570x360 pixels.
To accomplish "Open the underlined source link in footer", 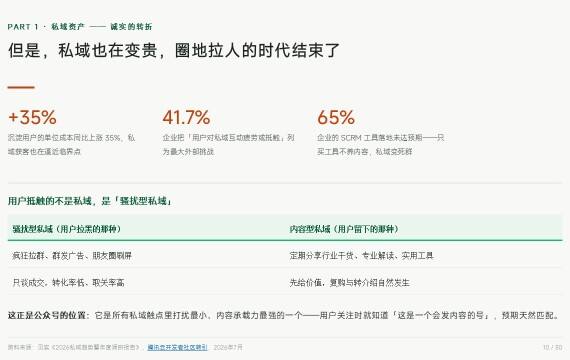I will click(177, 347).
